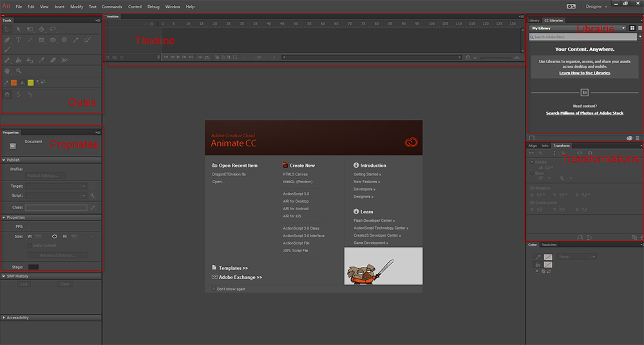Image resolution: width=644 pixels, height=345 pixels.
Task: Check the Don't show again box
Action: tap(214, 289)
